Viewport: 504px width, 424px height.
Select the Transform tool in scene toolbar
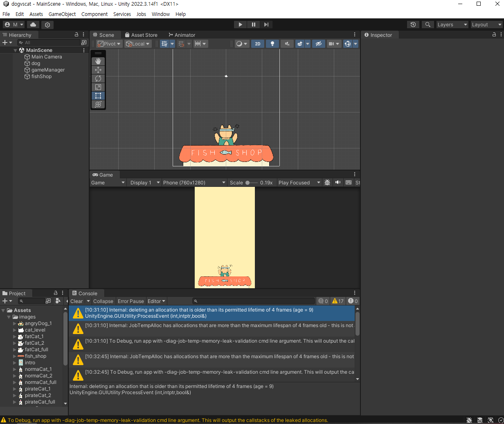pyautogui.click(x=98, y=104)
